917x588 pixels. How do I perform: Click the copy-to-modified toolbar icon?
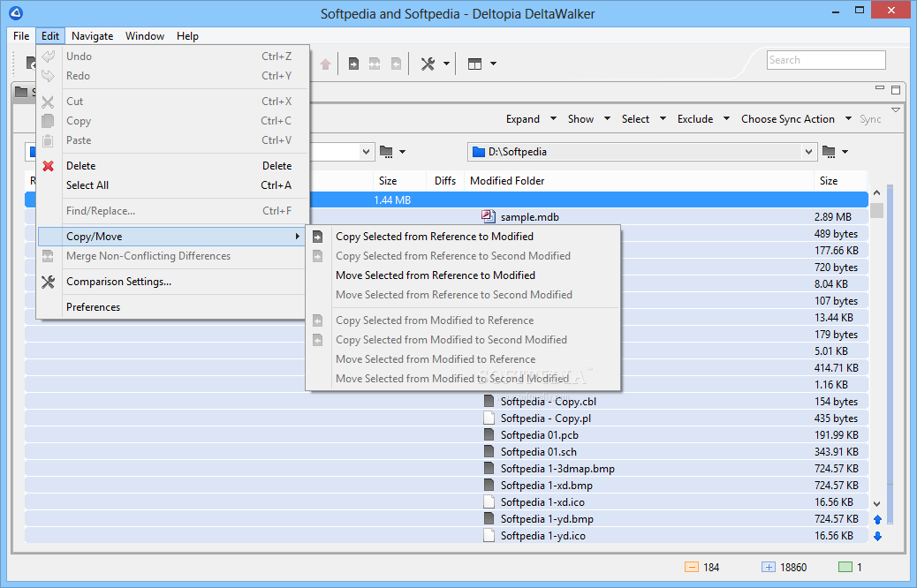[x=353, y=64]
